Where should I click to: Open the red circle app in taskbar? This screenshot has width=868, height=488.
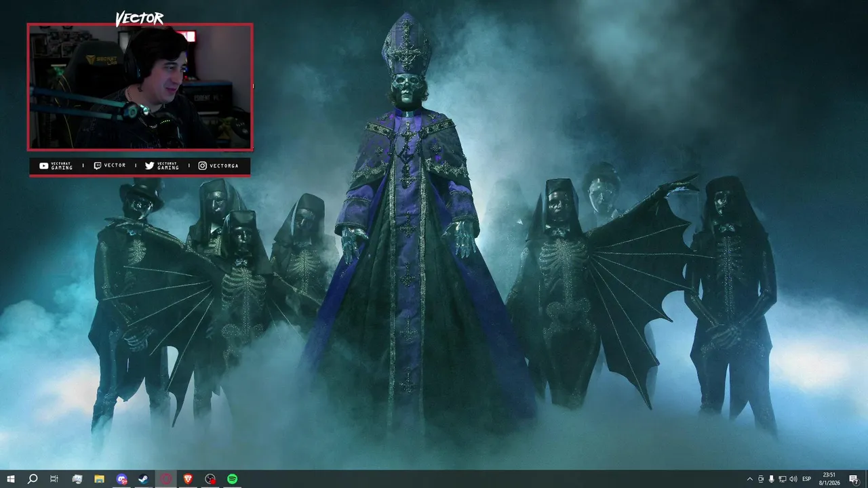point(166,479)
